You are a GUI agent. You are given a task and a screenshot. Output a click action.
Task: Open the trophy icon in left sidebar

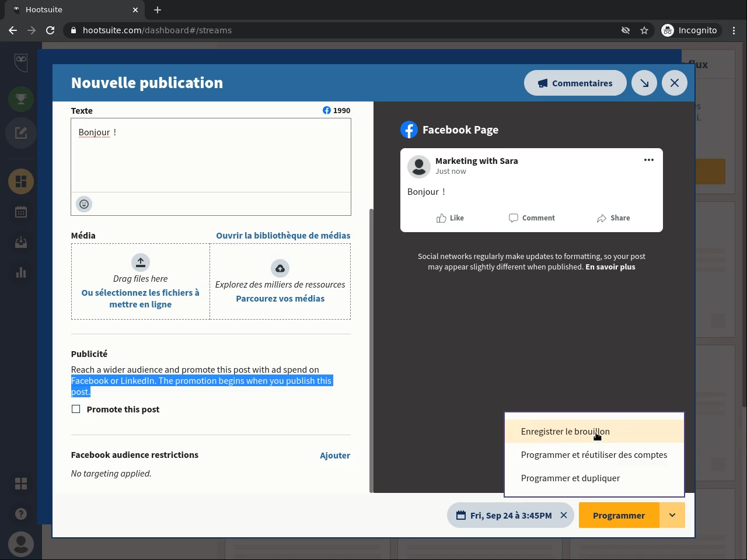click(x=21, y=99)
